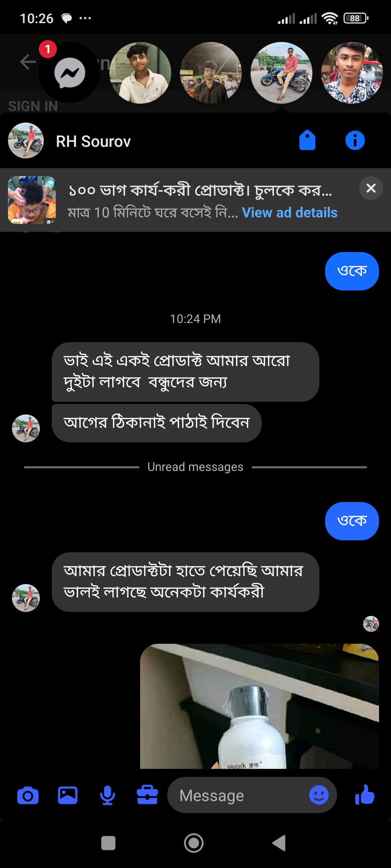Click the View ad details link
This screenshot has height=868, width=391.
coord(290,213)
